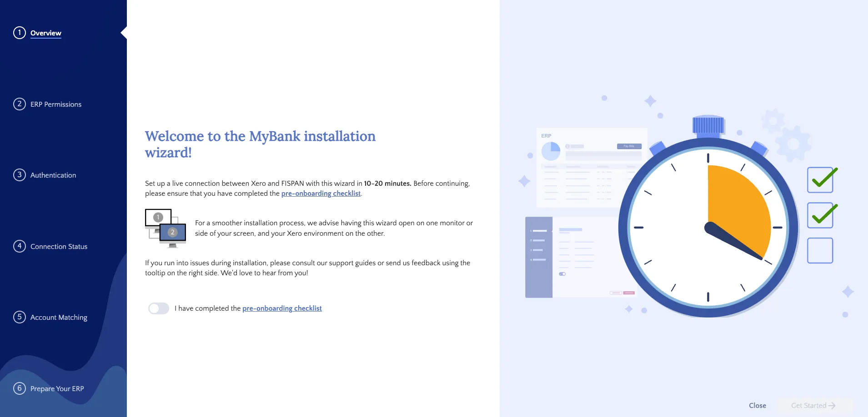Open the Overview step in sidebar
The width and height of the screenshot is (868, 417).
(45, 33)
